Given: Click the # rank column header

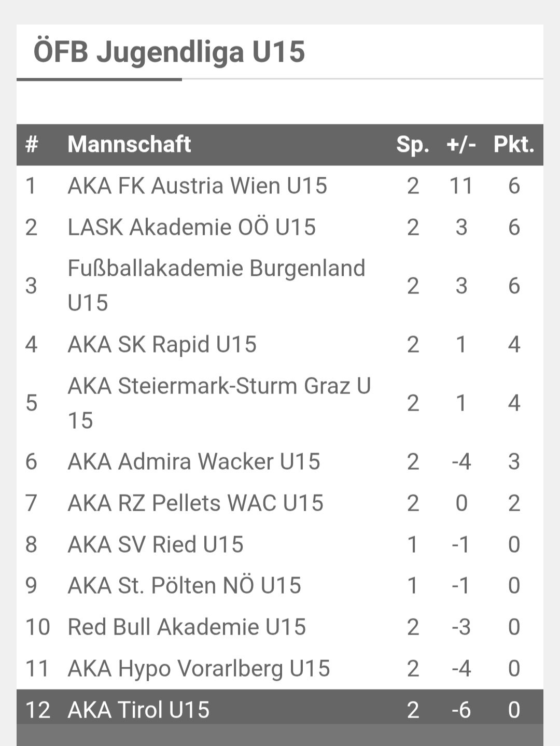Looking at the screenshot, I should (x=32, y=144).
